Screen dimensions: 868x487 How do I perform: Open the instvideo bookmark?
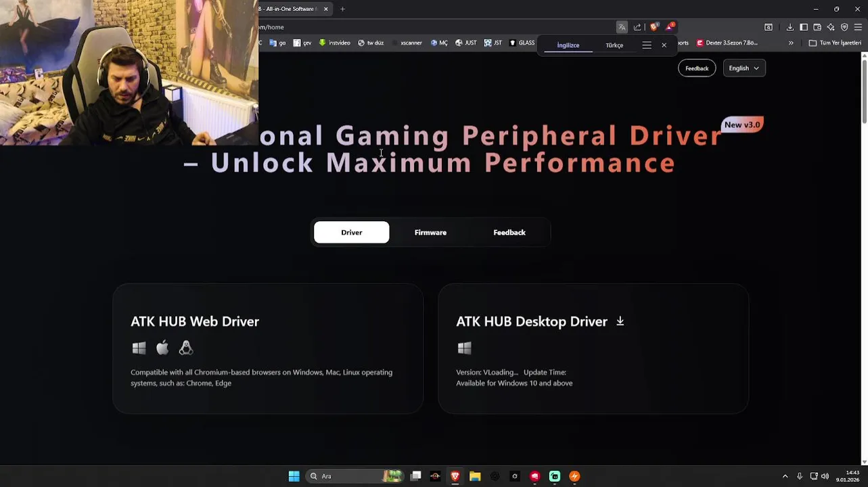(334, 43)
